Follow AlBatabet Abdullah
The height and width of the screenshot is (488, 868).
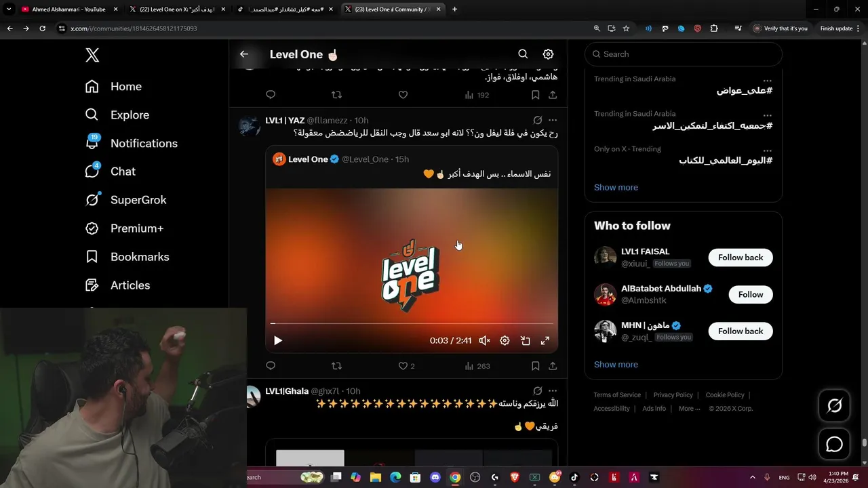tap(751, 294)
